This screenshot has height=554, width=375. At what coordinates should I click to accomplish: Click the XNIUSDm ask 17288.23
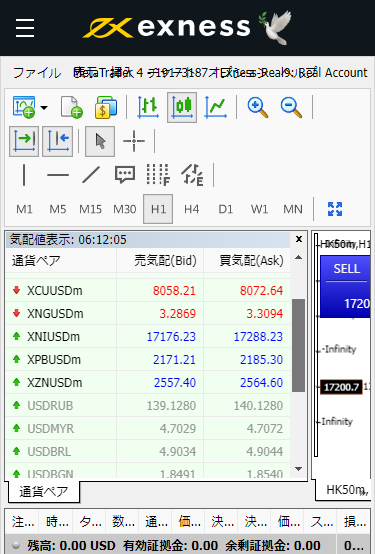tap(258, 336)
